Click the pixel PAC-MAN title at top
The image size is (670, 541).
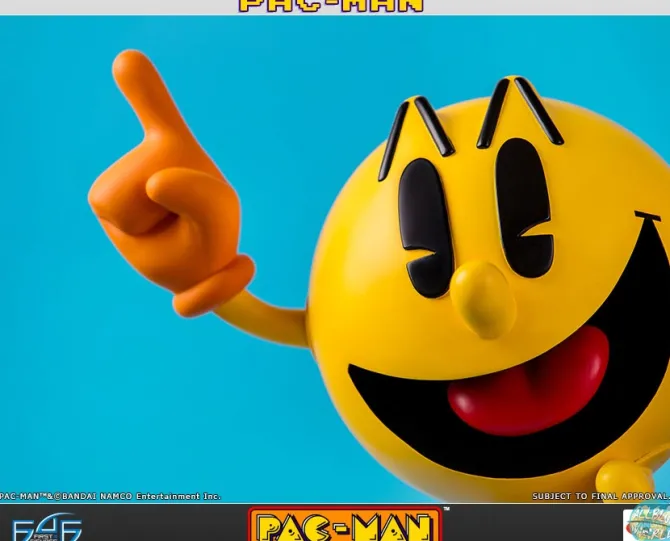click(331, 6)
